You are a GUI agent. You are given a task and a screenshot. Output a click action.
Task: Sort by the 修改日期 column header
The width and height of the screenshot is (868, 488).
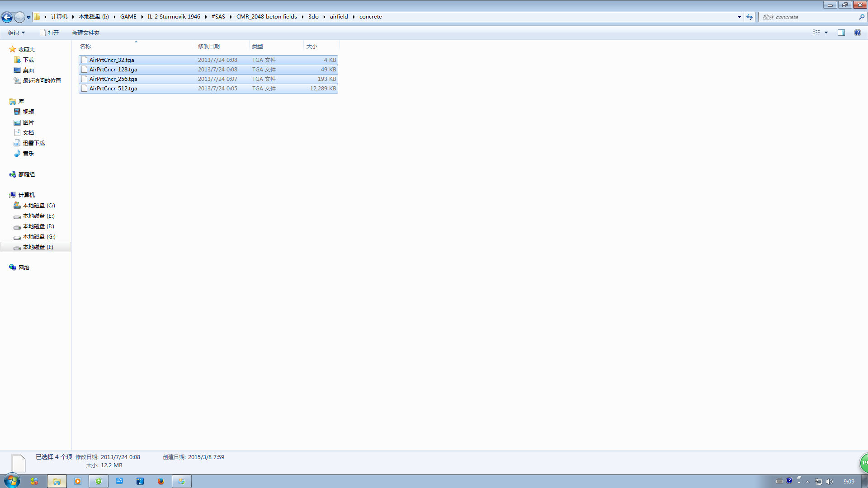click(x=209, y=46)
